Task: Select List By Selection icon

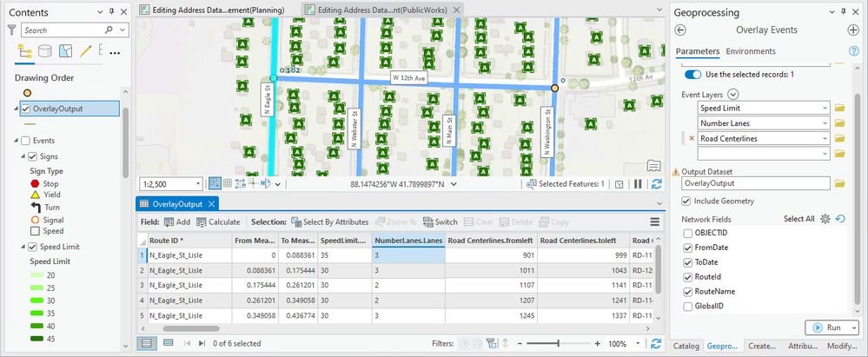Action: (x=65, y=51)
